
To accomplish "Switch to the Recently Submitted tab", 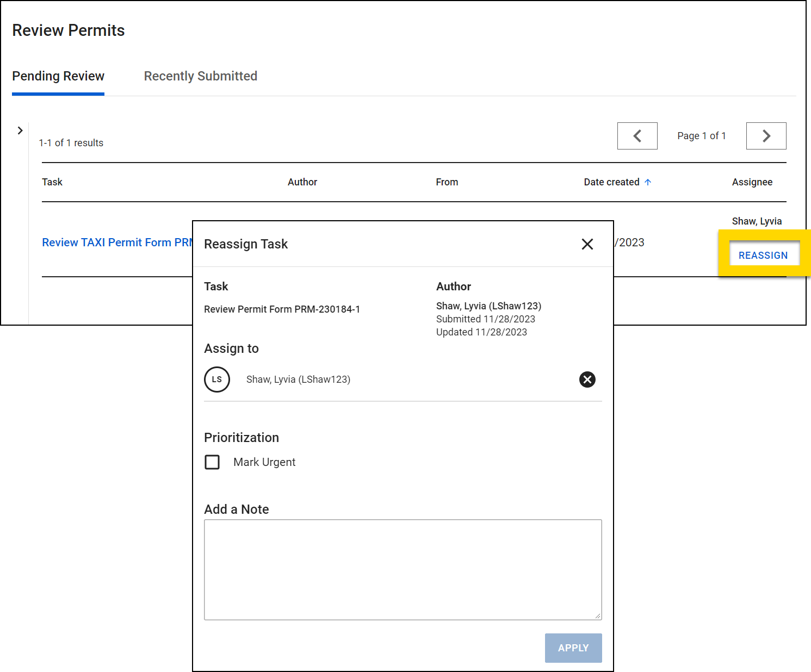I will (200, 76).
